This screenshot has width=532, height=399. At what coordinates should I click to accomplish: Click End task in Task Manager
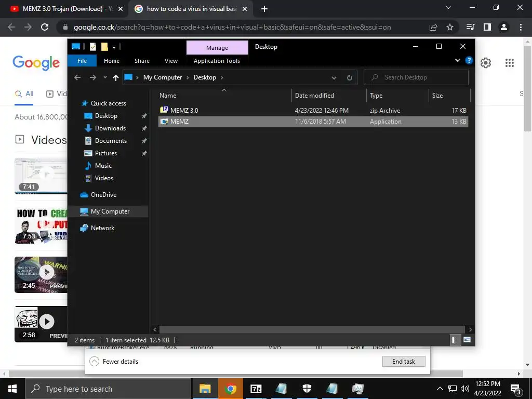(x=404, y=362)
